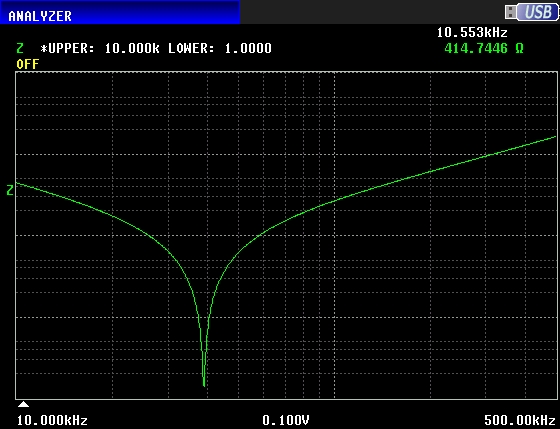Set the 10.000kHz sweep start frequency
The height and width of the screenshot is (429, 560).
point(52,420)
